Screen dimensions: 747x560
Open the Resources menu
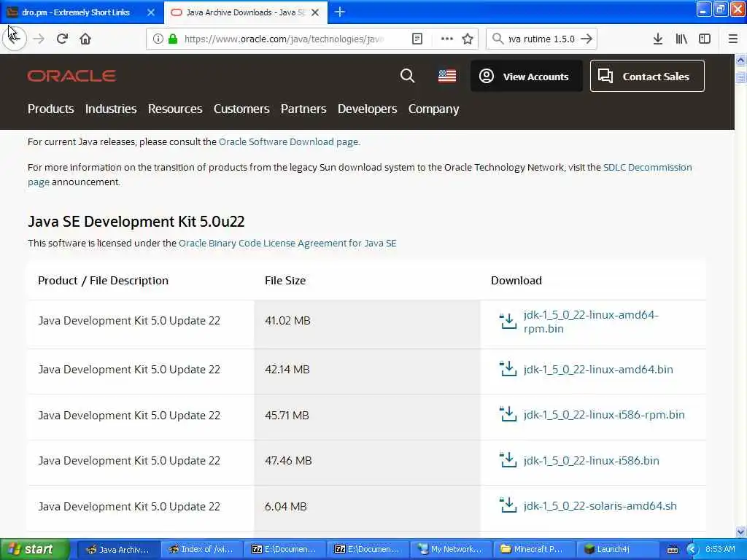click(x=175, y=109)
